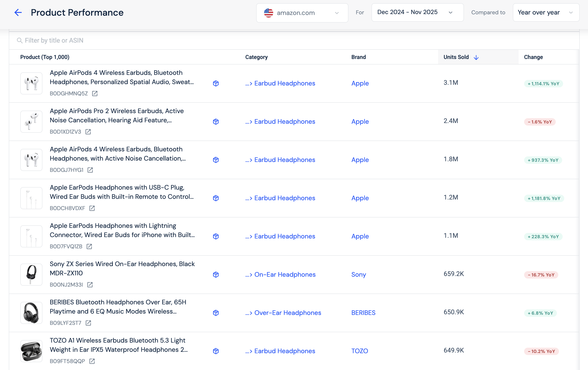Click the search magnifier icon

click(x=20, y=41)
